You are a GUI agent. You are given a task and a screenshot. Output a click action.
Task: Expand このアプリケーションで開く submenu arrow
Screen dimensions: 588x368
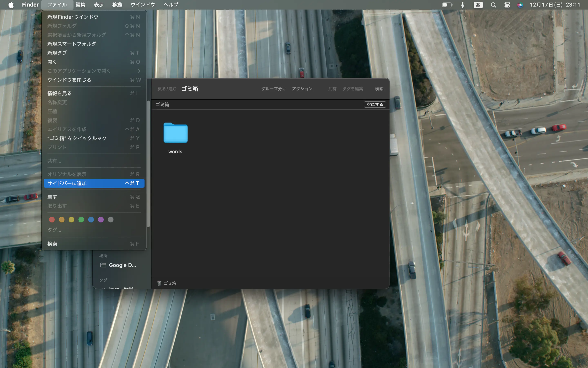pos(139,71)
